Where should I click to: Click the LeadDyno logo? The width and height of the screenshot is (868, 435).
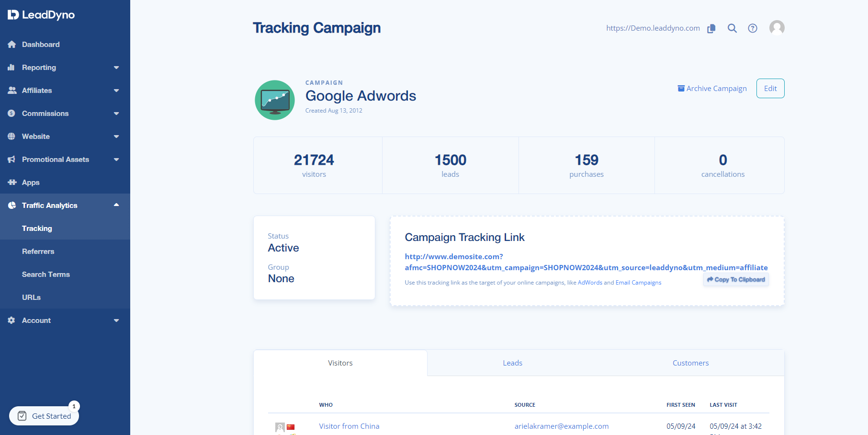(x=41, y=15)
